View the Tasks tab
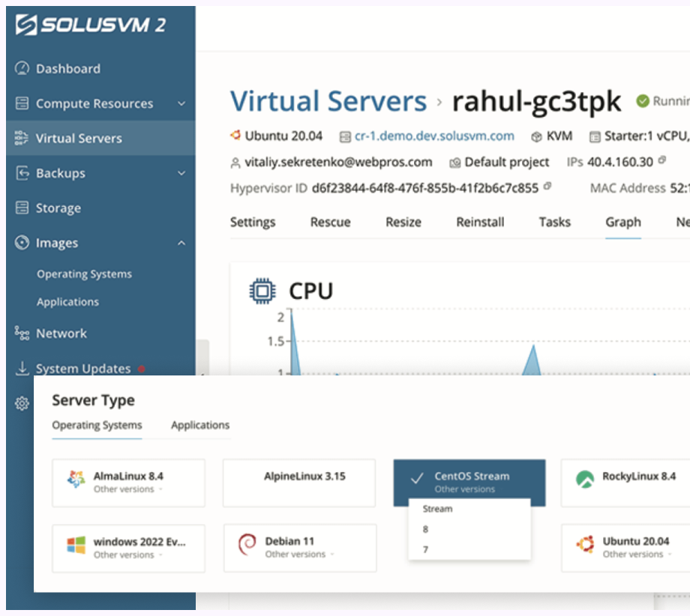690x616 pixels. [x=555, y=222]
